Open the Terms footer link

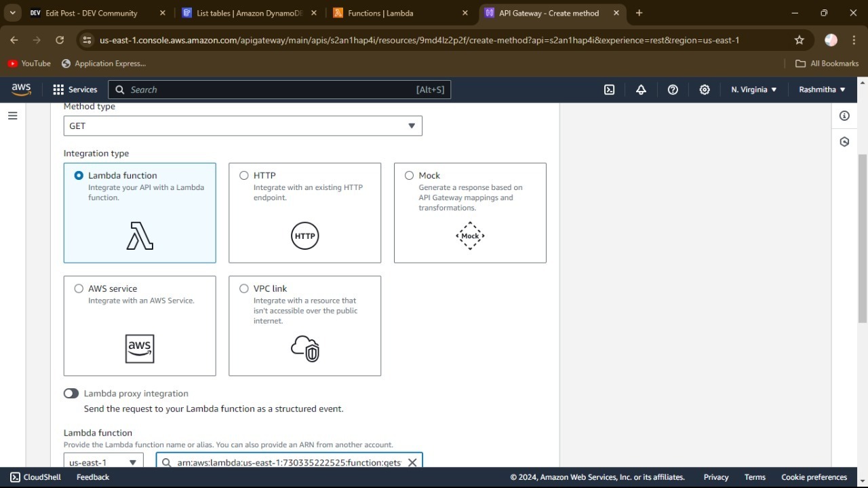coord(755,477)
